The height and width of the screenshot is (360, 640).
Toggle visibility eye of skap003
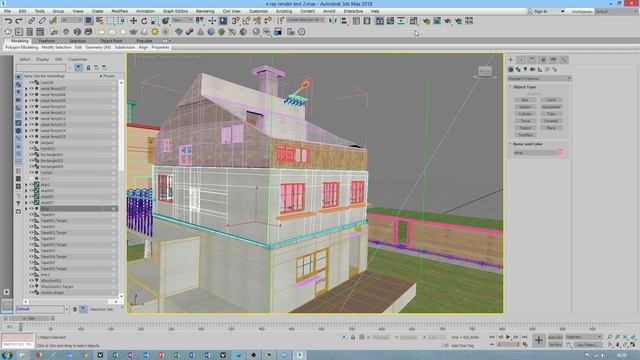point(31,190)
